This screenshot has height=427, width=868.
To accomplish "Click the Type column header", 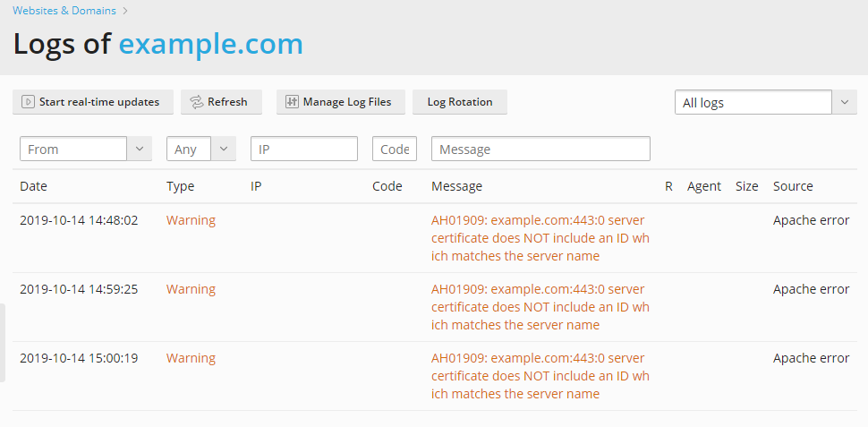I will 180,186.
